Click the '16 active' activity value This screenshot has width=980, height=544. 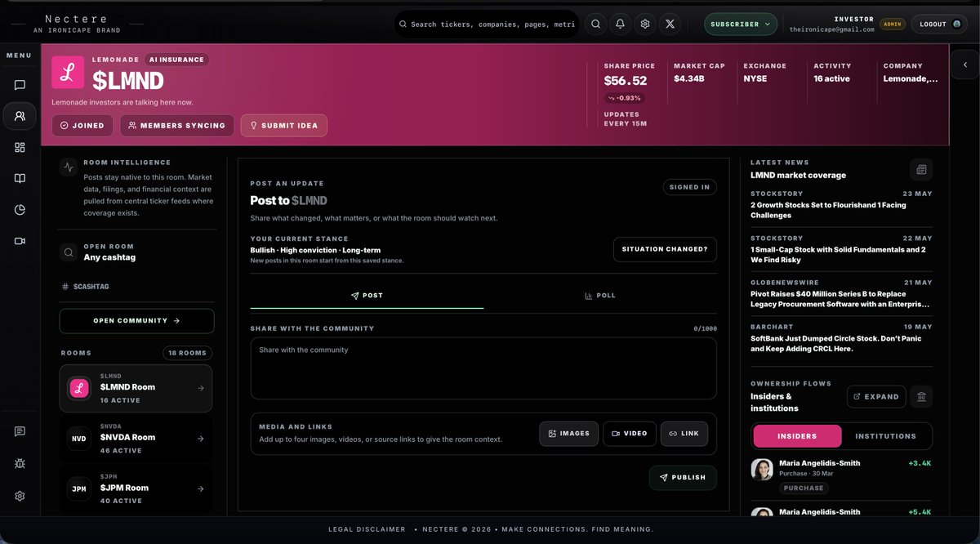[x=831, y=79]
